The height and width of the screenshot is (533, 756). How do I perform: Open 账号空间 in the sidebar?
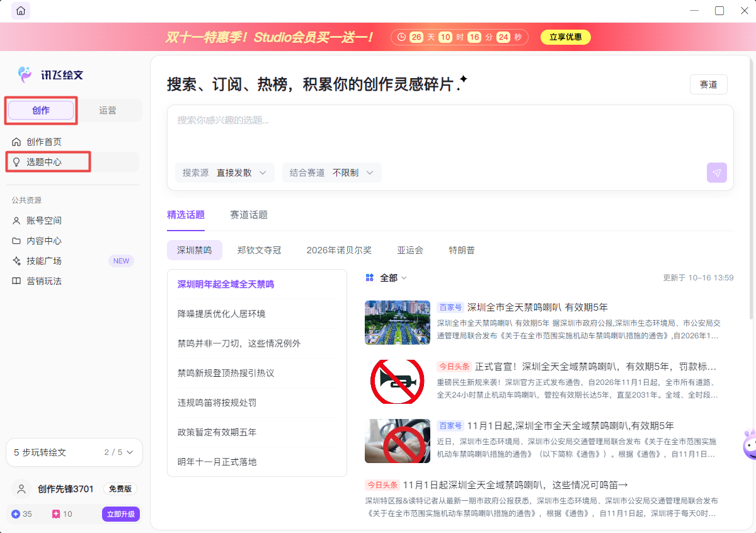[x=43, y=221]
